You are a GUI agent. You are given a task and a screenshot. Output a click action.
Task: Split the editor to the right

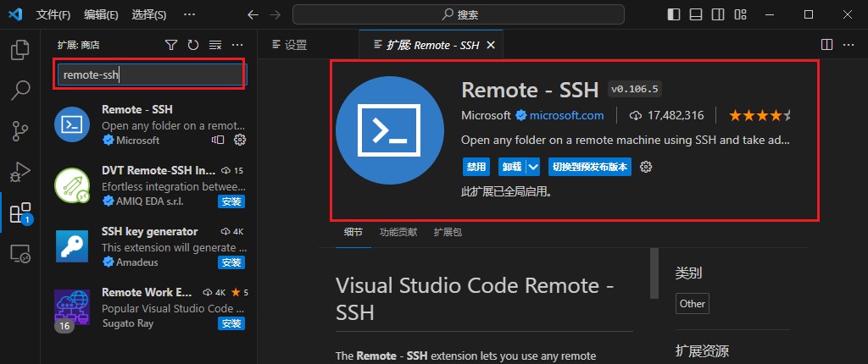click(x=826, y=45)
